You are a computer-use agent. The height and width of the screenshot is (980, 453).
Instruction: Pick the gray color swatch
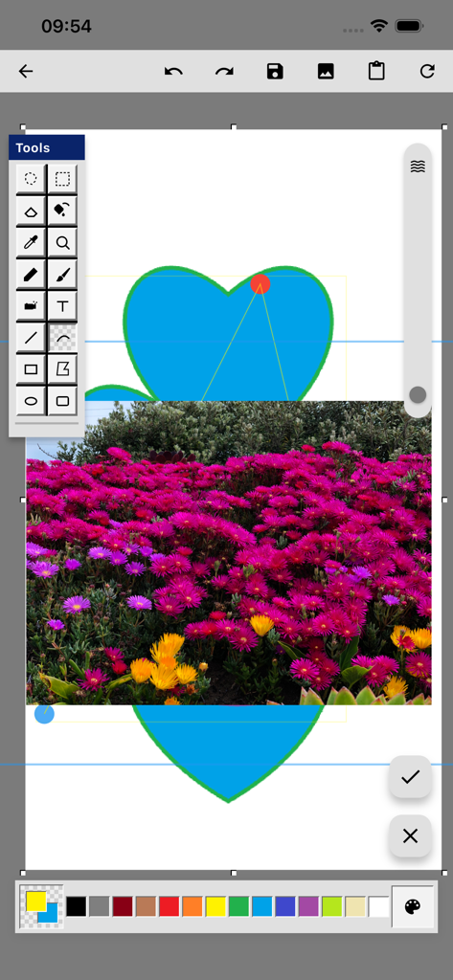pyautogui.click(x=100, y=907)
